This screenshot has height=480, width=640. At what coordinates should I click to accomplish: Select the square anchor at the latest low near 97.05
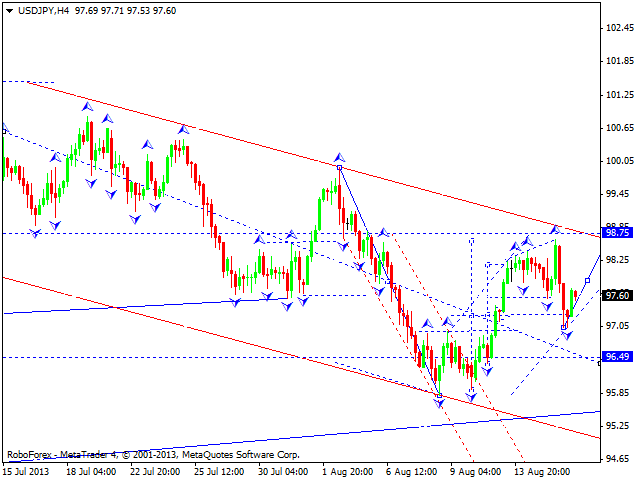pyautogui.click(x=564, y=327)
